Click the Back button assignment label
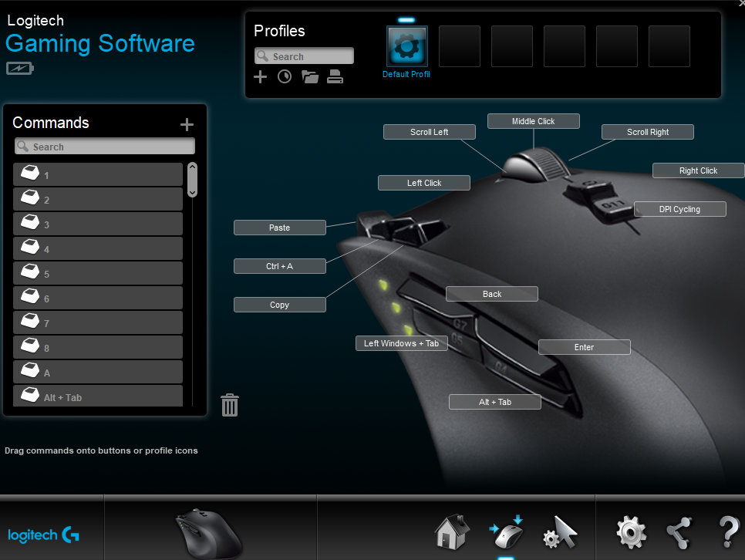The height and width of the screenshot is (560, 745). [x=492, y=294]
